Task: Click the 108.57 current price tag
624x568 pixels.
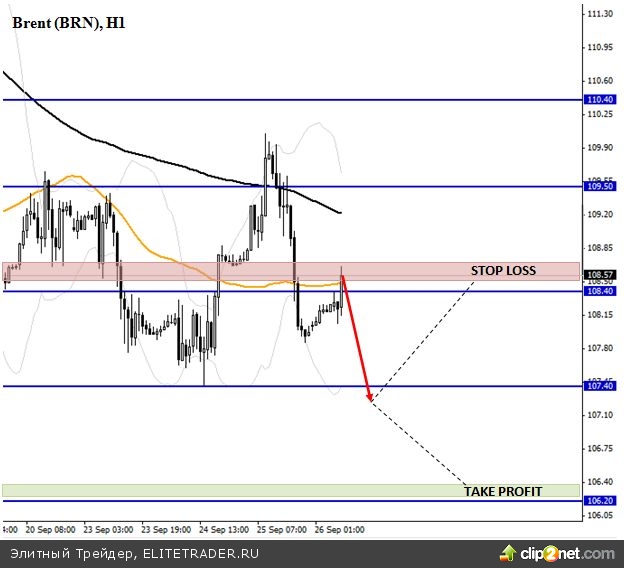Action: (600, 274)
